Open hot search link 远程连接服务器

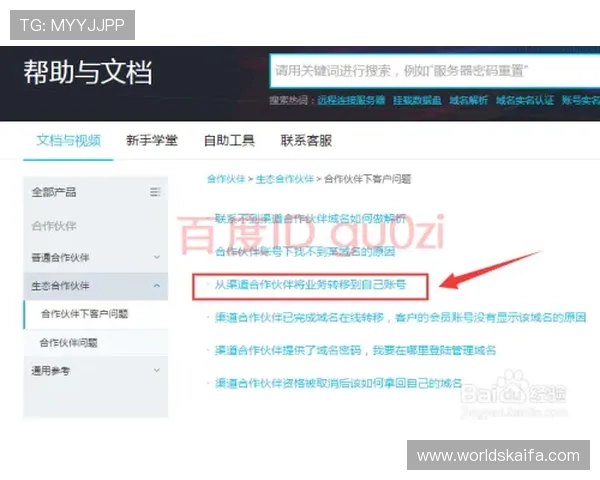(351, 100)
